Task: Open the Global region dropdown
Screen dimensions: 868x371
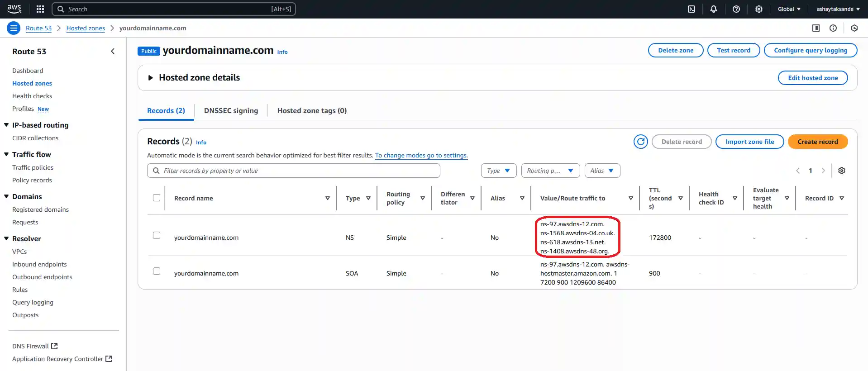Action: coord(789,9)
